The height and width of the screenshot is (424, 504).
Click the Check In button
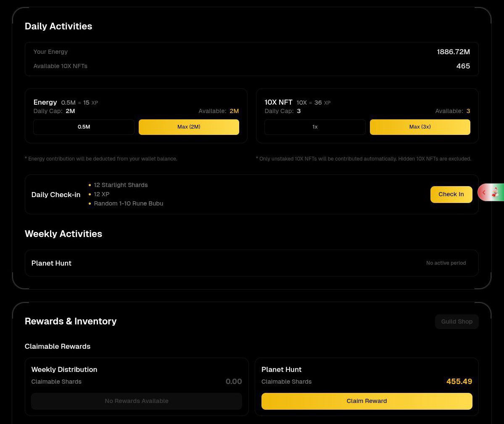[451, 194]
